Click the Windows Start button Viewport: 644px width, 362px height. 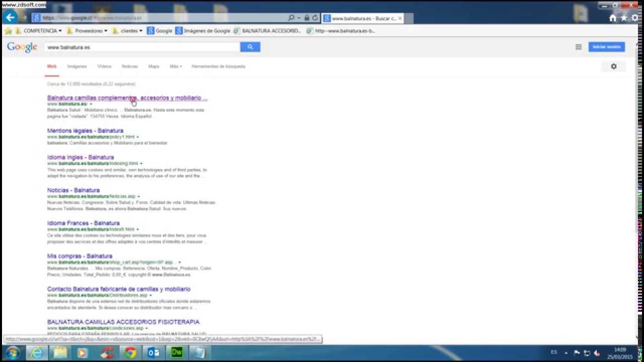(12, 353)
